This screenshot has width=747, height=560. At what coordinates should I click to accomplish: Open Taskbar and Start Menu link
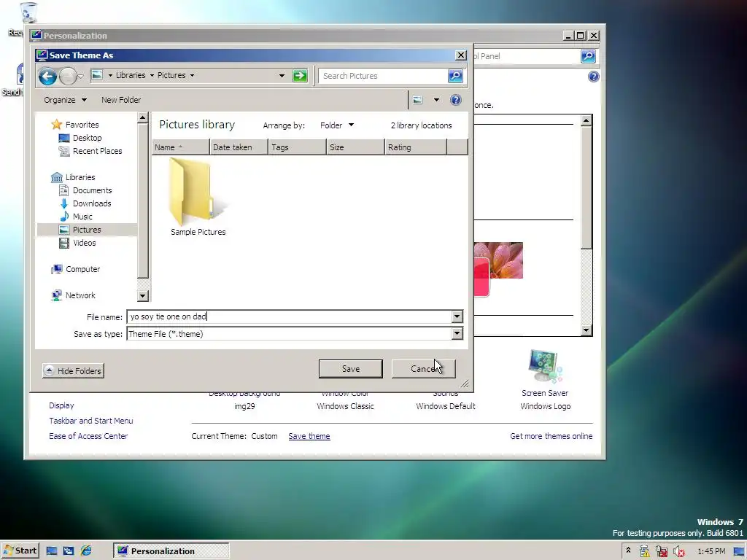[91, 421]
